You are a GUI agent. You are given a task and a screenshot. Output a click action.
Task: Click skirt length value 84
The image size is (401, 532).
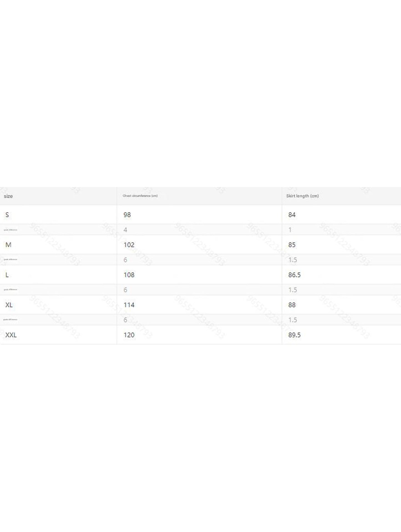[292, 215]
